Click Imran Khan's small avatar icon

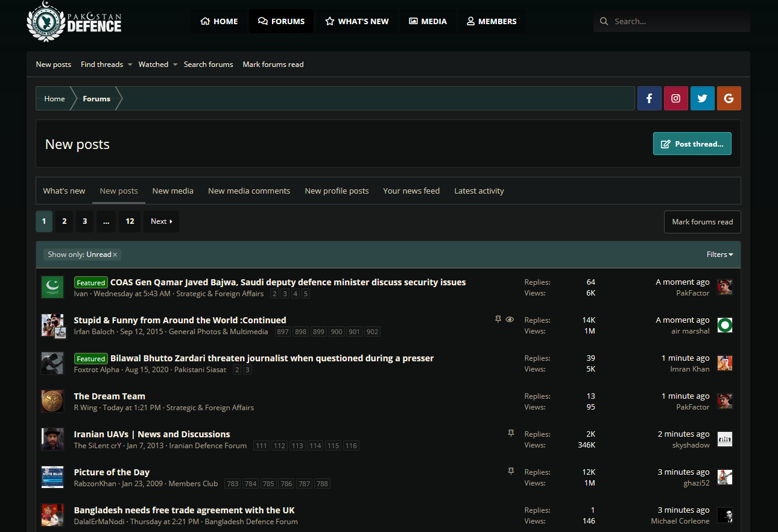tap(724, 363)
